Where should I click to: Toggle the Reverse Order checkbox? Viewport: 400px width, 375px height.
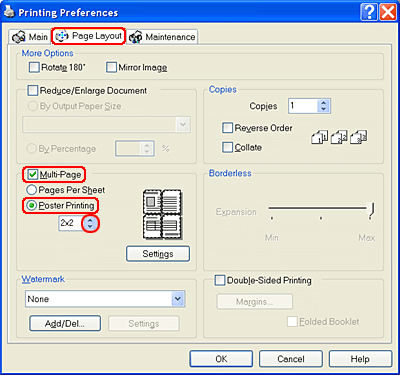tap(227, 128)
